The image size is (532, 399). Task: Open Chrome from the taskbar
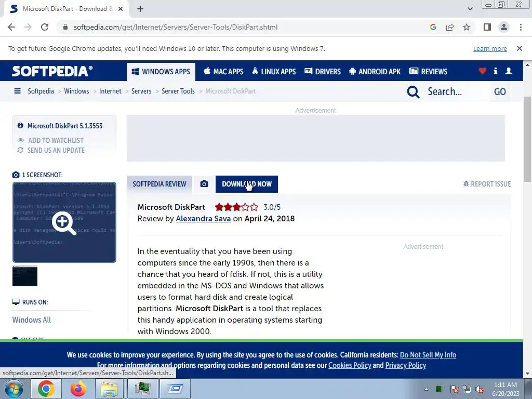click(46, 389)
